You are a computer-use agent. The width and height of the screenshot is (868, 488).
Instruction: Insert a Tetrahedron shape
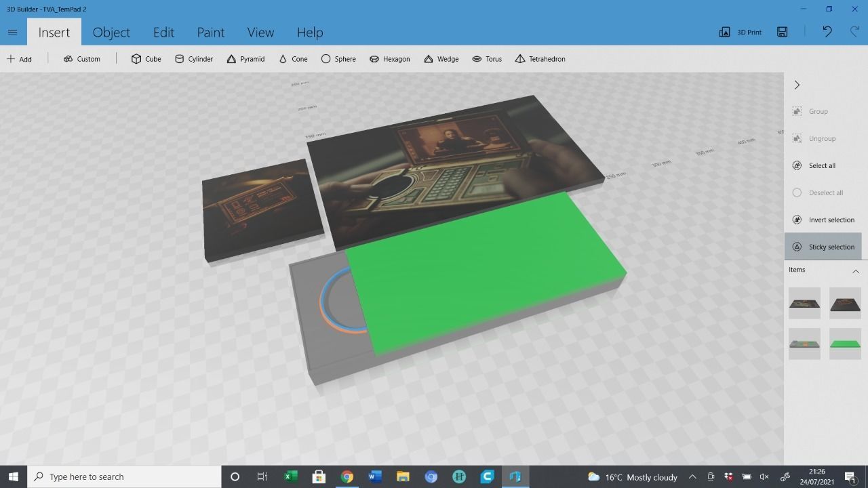[540, 59]
